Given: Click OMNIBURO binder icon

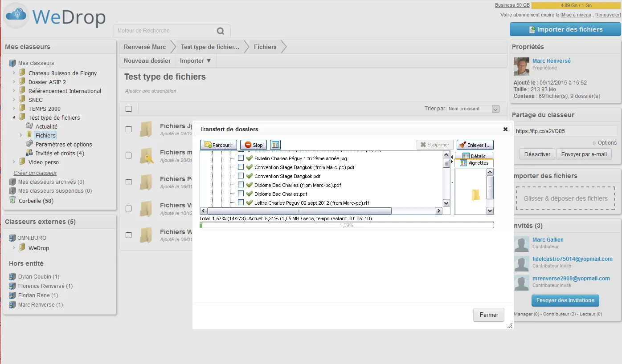Looking at the screenshot, I should point(12,238).
